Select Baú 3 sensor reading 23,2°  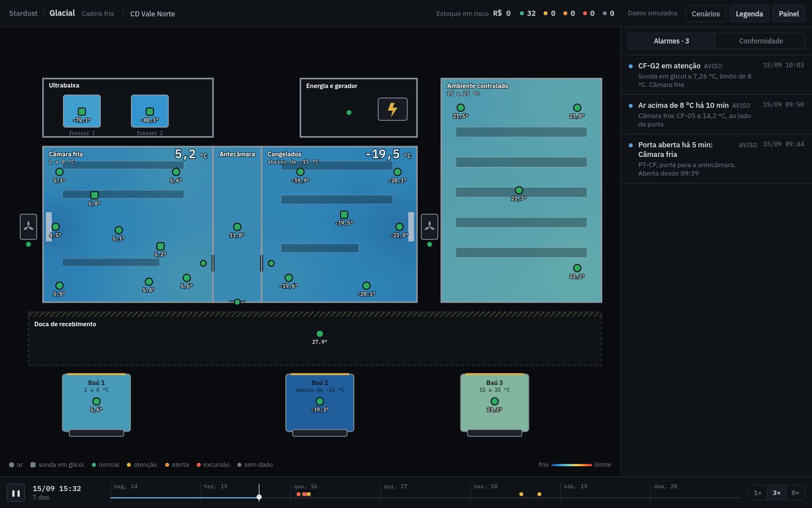(495, 401)
